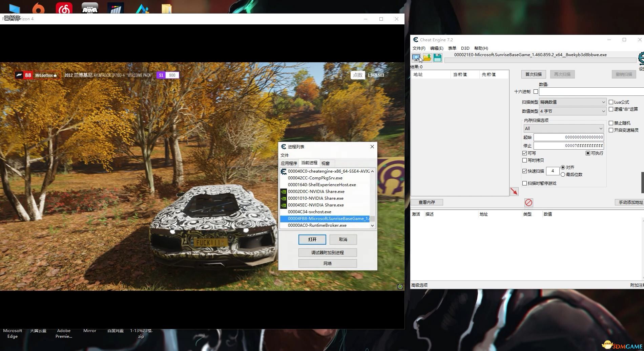
Task: Open the Origin desktop icon
Action: 38,8
